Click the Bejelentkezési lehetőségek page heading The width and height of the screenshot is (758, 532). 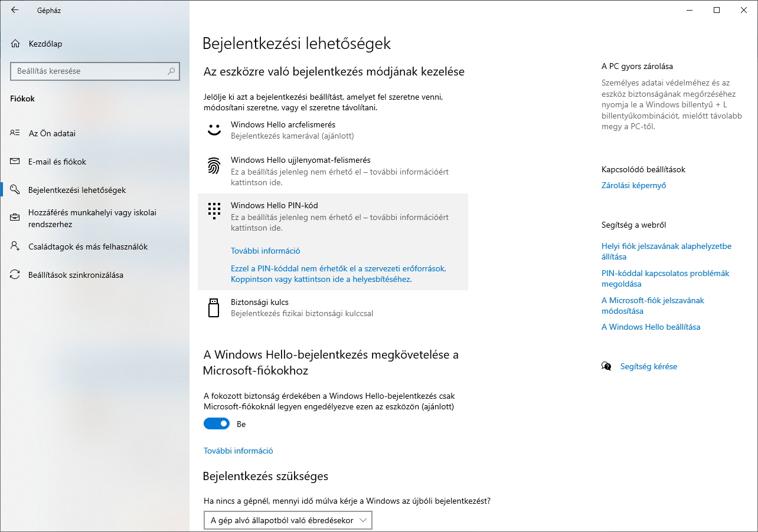(x=296, y=44)
